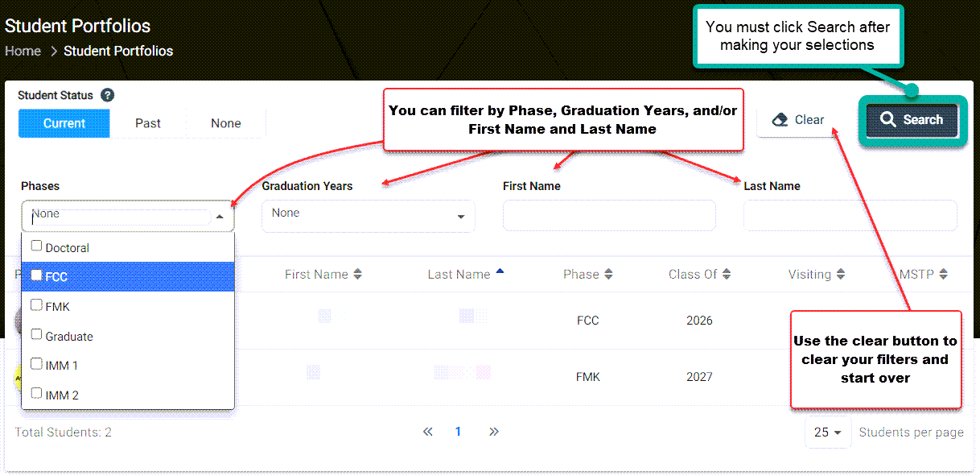Sort by Last Name column arrow
This screenshot has height=476, width=980.
pyautogui.click(x=500, y=272)
